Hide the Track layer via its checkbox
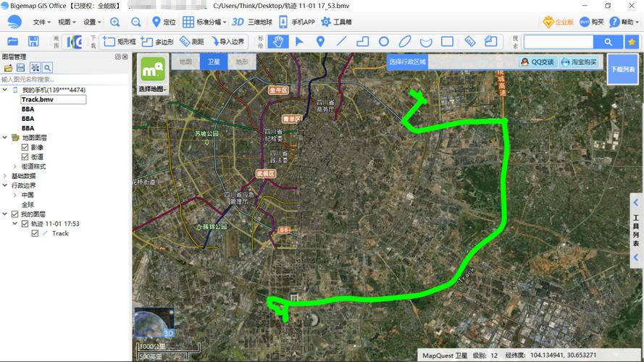Viewport: 644px width, 362px height. point(35,233)
